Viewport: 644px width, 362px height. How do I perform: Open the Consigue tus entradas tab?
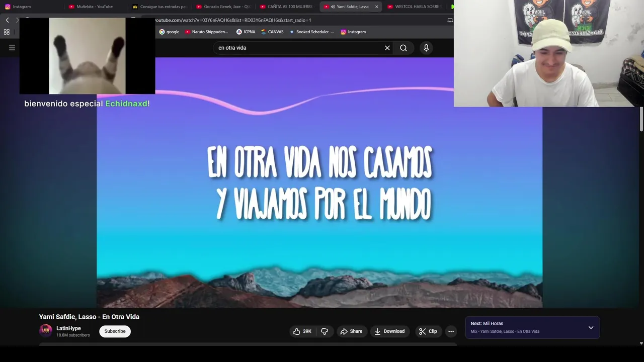159,7
